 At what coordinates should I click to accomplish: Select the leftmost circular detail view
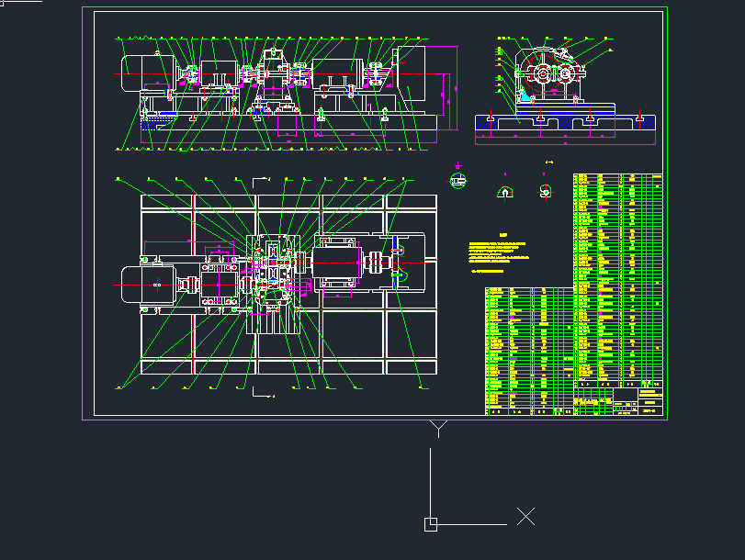(459, 180)
